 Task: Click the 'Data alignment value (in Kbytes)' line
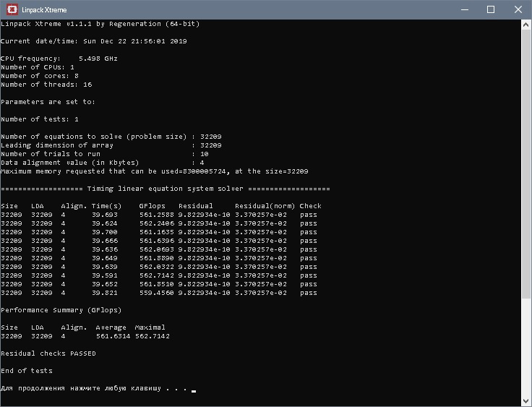103,163
